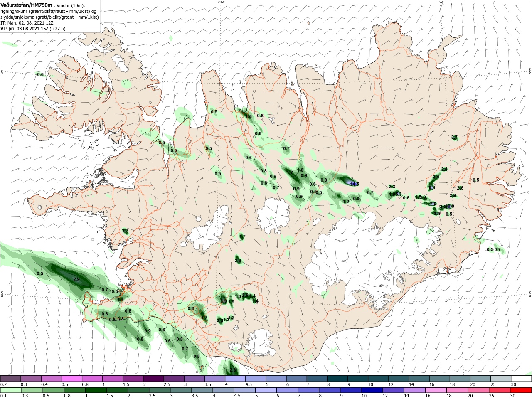Click the Veðurstofan/HM750m title text
The width and height of the screenshot is (532, 399).
click(x=26, y=5)
